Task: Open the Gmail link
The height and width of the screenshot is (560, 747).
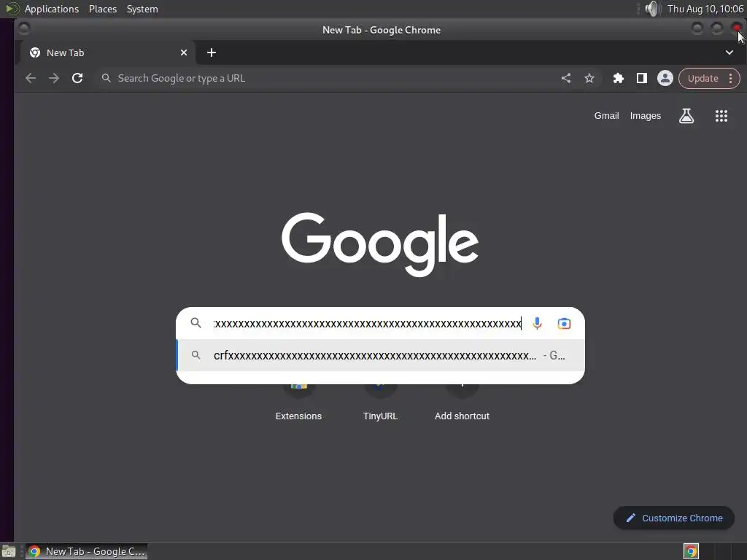Action: click(606, 116)
